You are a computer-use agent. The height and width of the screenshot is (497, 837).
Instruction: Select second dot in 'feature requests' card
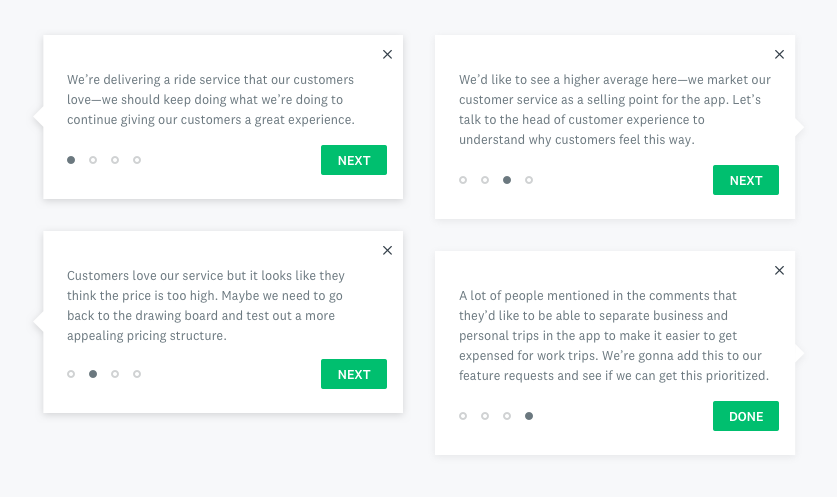485,416
